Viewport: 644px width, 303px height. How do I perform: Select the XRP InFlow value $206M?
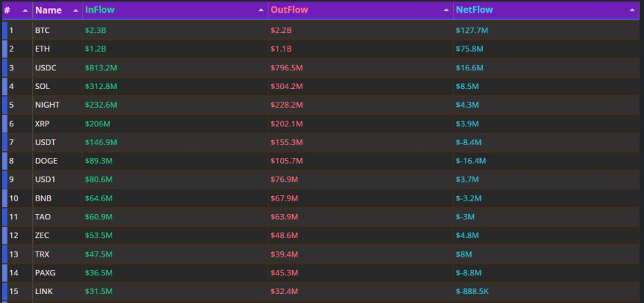pos(96,123)
